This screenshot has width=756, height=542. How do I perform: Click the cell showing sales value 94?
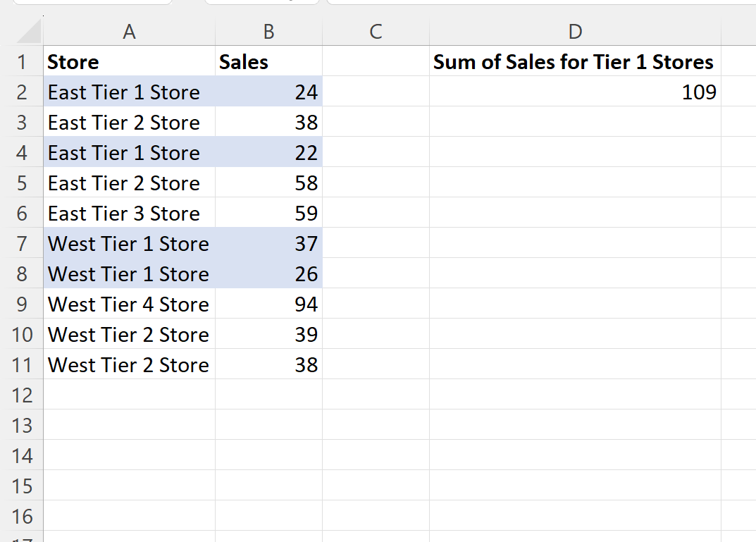[268, 304]
